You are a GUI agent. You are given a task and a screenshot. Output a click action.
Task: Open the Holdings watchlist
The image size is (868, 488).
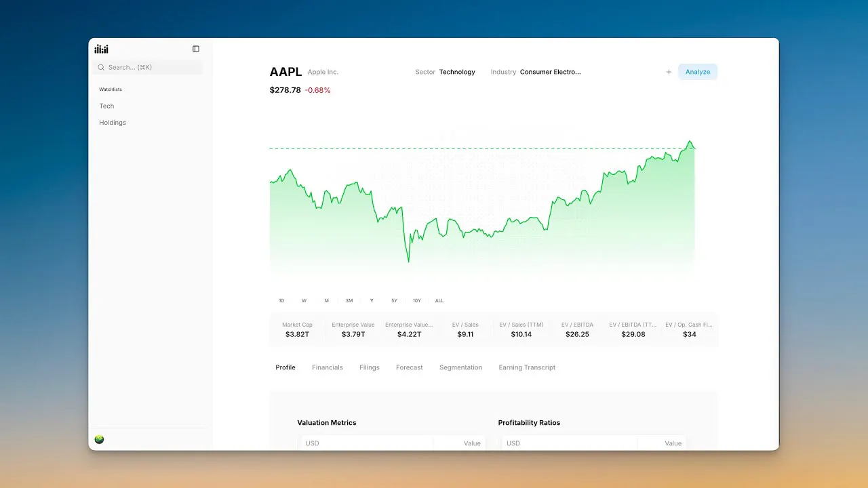[113, 123]
